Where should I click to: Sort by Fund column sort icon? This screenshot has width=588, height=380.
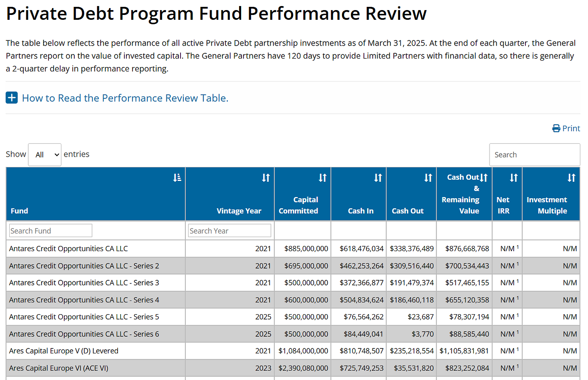(x=177, y=178)
